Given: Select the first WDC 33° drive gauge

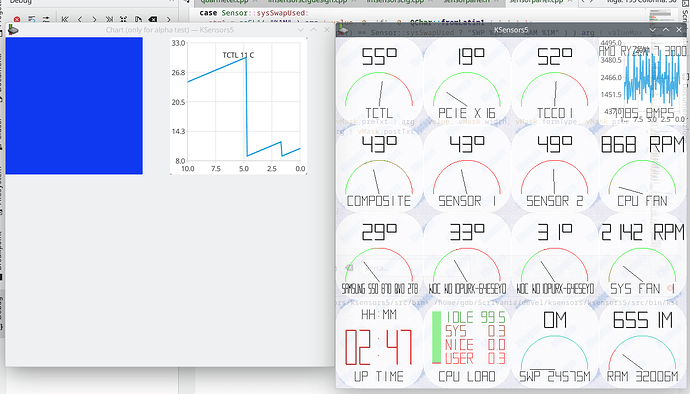Looking at the screenshot, I should point(467,258).
